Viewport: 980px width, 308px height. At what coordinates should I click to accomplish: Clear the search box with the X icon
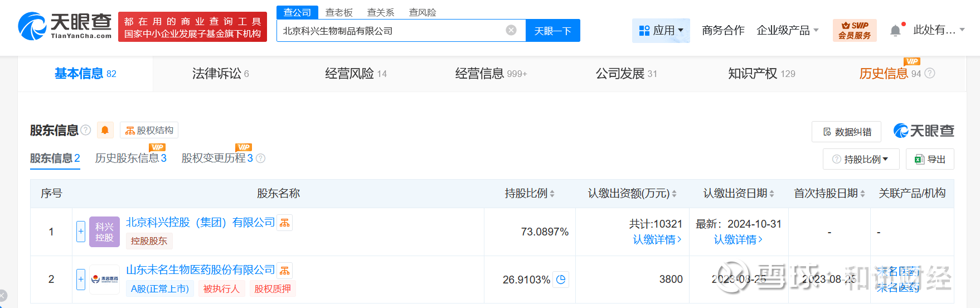click(x=511, y=30)
